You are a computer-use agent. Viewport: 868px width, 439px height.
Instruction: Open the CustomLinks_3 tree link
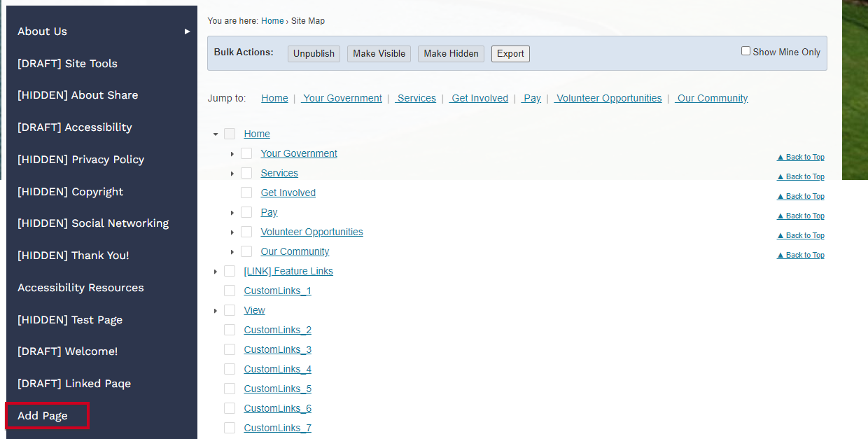coord(278,349)
